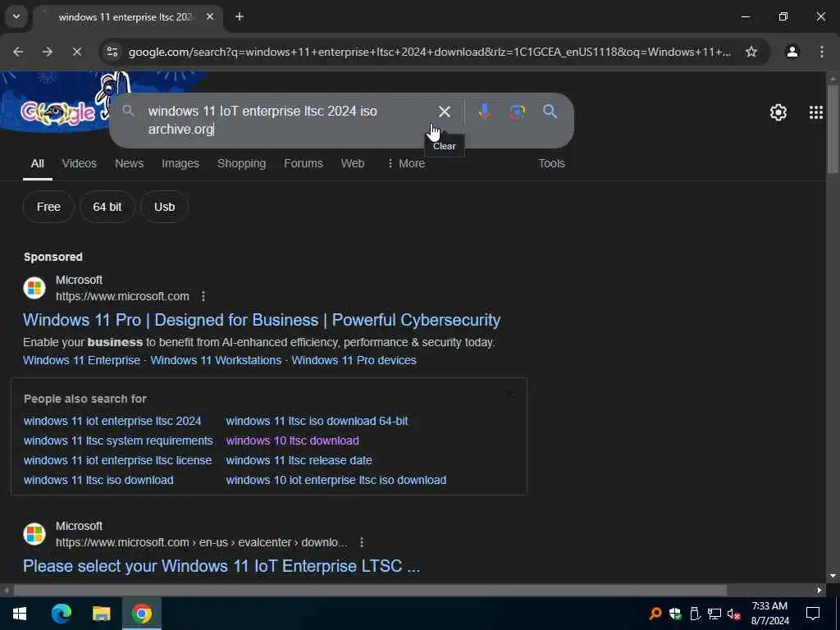Viewport: 840px width, 630px height.
Task: Click the Google doodle logo
Action: click(58, 112)
